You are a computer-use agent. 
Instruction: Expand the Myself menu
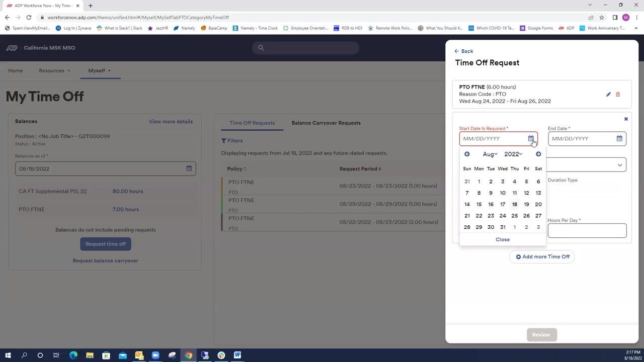click(x=100, y=71)
